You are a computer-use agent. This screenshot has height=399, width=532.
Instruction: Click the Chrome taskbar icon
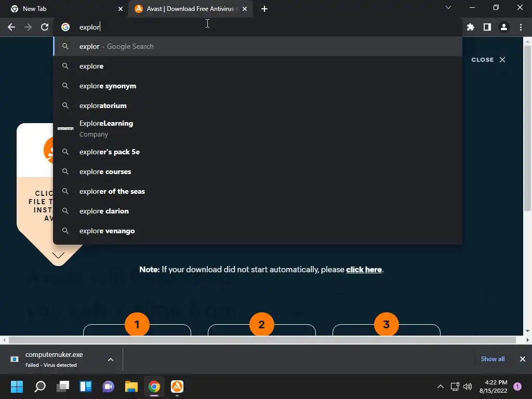click(x=154, y=387)
